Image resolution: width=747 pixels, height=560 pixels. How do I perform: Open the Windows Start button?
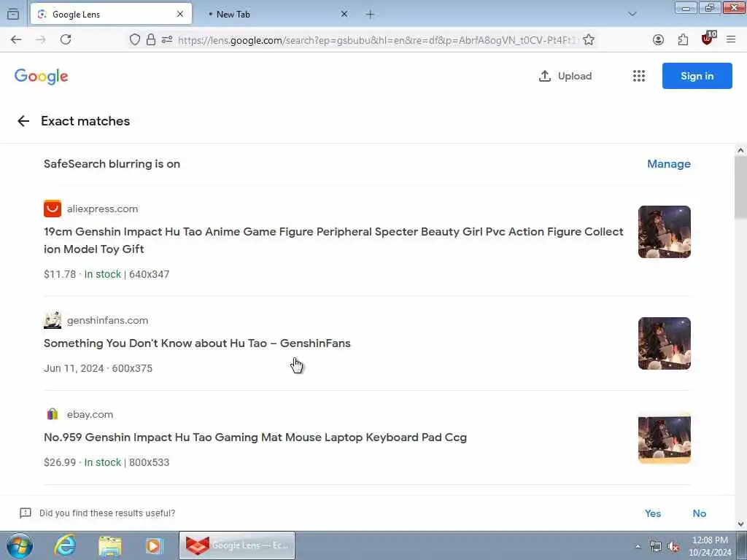(20, 545)
